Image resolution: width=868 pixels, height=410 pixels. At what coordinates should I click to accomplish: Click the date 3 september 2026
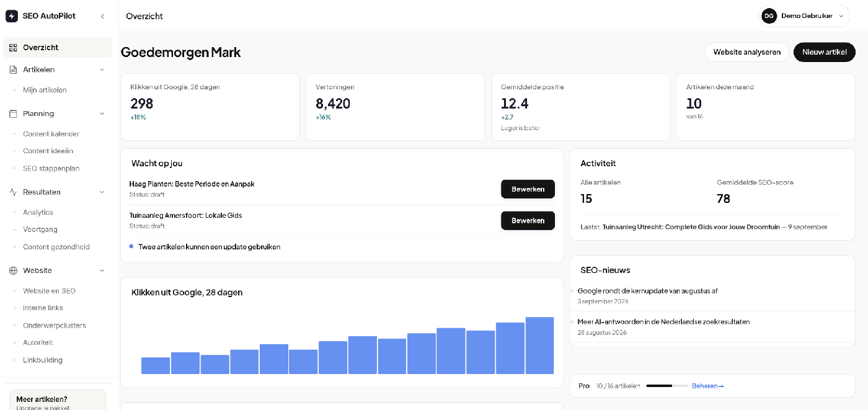pyautogui.click(x=603, y=301)
